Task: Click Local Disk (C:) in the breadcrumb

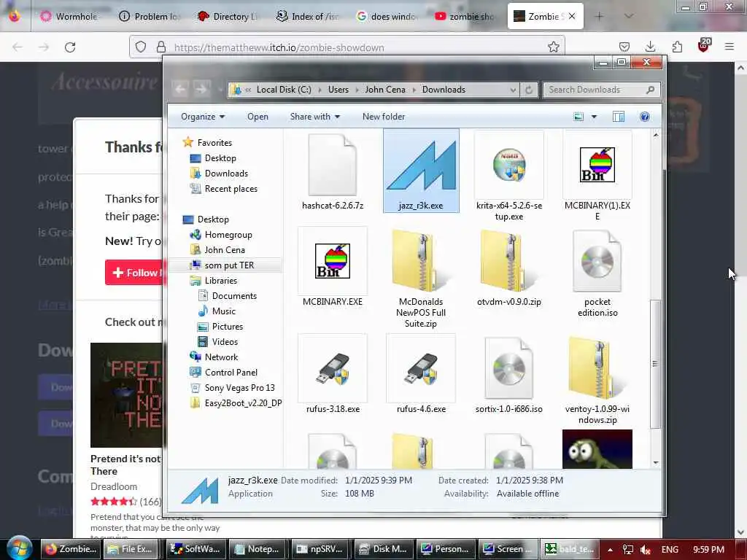Action: [284, 90]
